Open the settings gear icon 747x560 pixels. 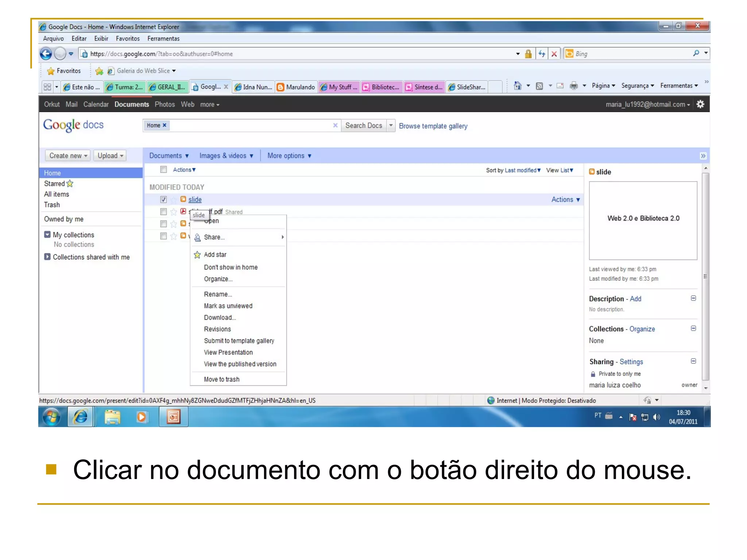click(700, 104)
